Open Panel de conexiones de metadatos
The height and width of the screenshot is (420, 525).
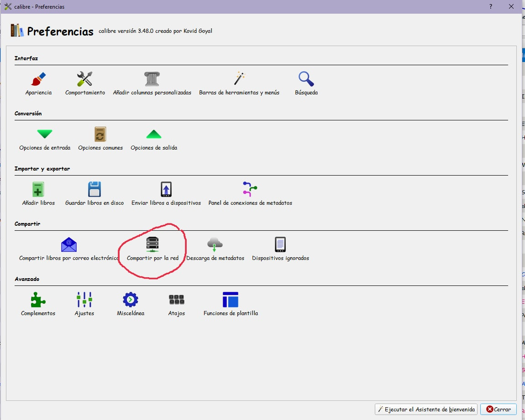pyautogui.click(x=250, y=194)
